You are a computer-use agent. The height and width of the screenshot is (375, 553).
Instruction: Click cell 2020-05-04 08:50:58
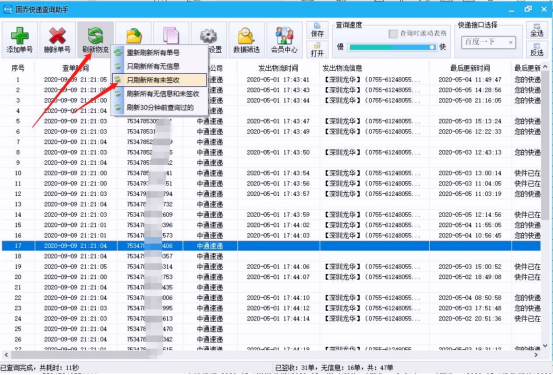(470, 298)
